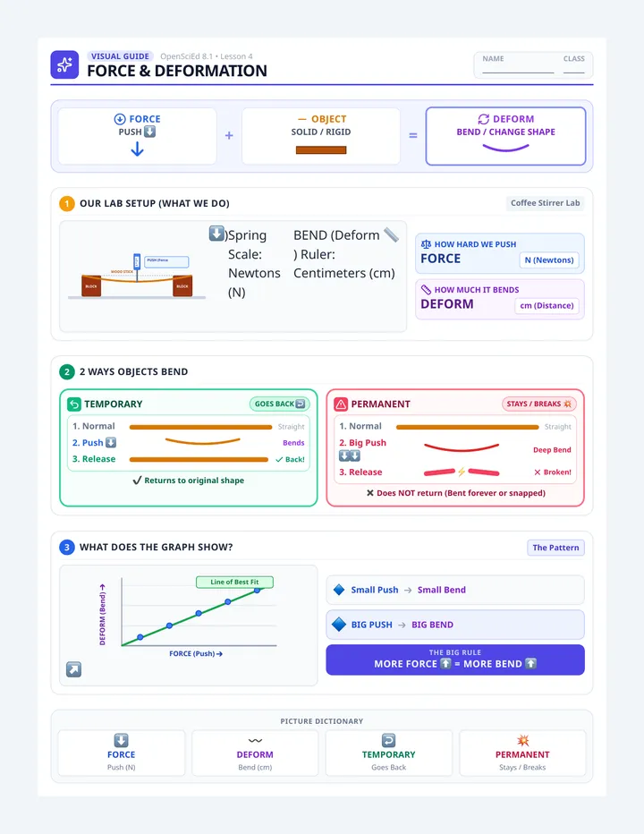
Task: Click the STAYS / BREAKS pill badge
Action: 539,404
